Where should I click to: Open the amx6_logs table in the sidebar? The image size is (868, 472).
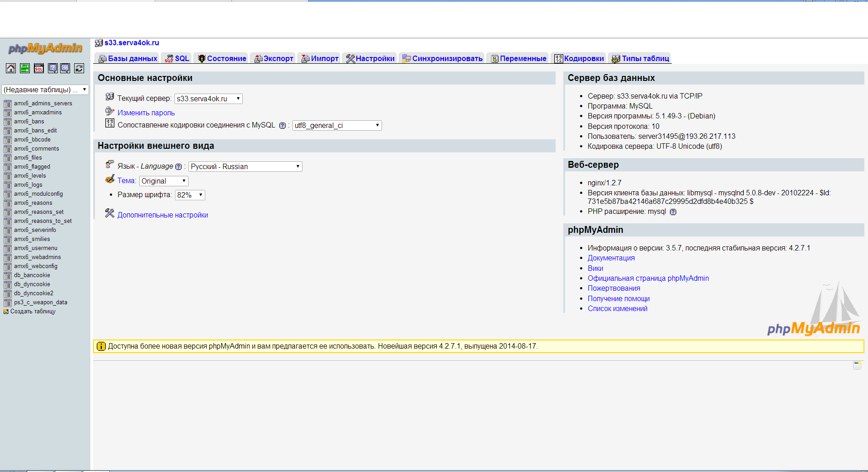point(28,184)
